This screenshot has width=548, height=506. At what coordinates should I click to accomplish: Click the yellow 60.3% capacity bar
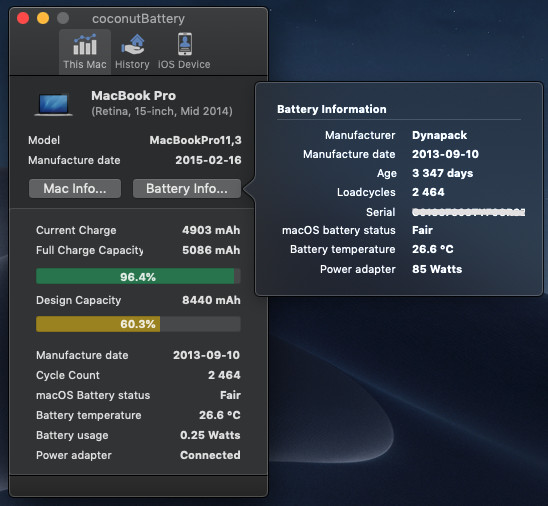[138, 324]
